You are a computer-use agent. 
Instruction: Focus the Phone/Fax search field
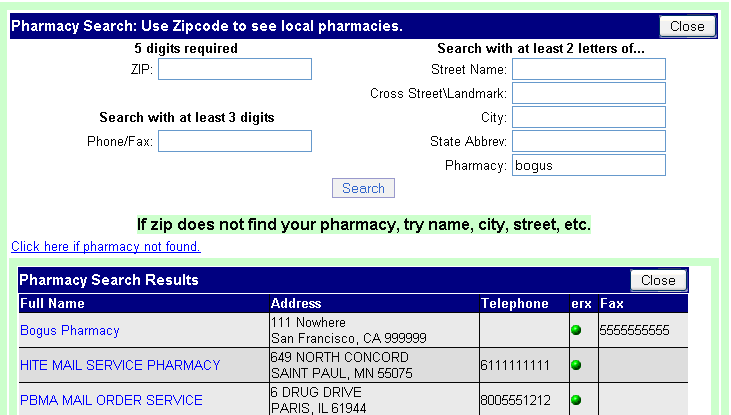[x=235, y=141]
